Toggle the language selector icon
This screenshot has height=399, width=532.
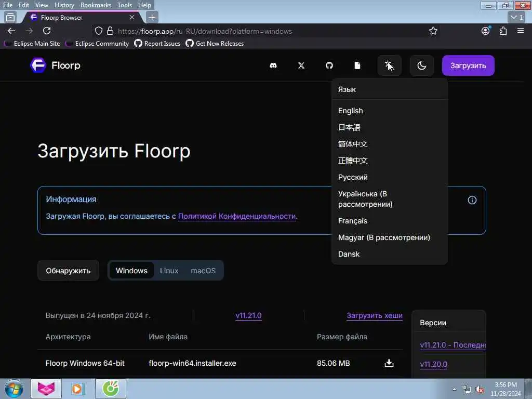(x=390, y=65)
